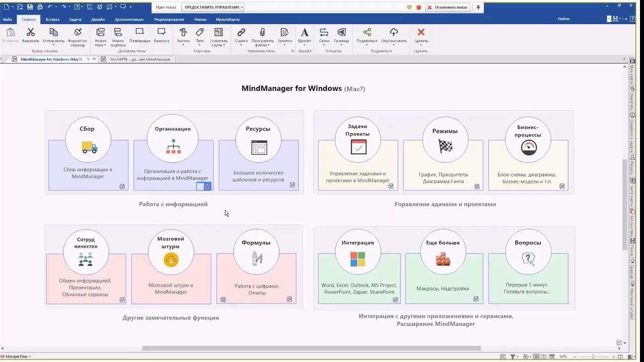Open the Рецензирование ribbon tab
644x362 pixels.
click(x=169, y=20)
